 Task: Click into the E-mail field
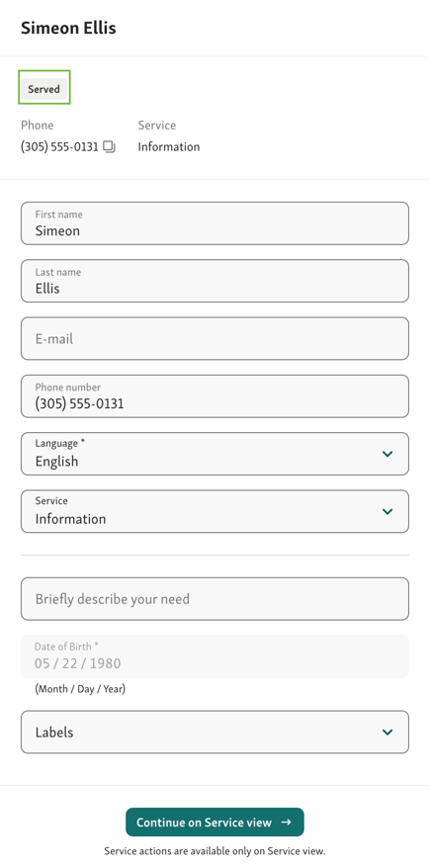pos(214,339)
